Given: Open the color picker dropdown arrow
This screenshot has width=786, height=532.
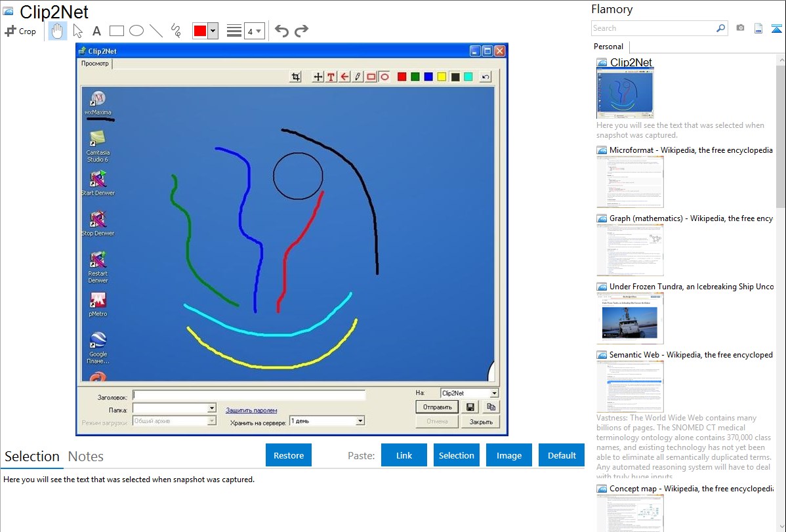Looking at the screenshot, I should (x=213, y=31).
